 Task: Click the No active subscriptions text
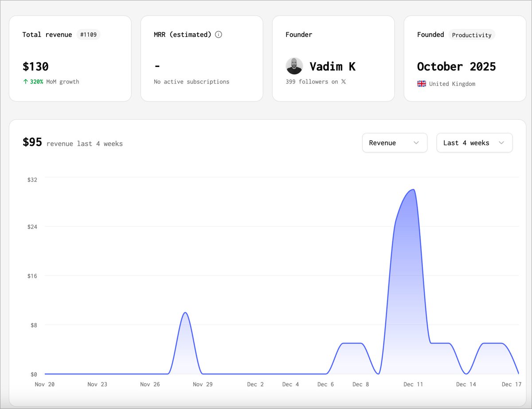(x=192, y=82)
